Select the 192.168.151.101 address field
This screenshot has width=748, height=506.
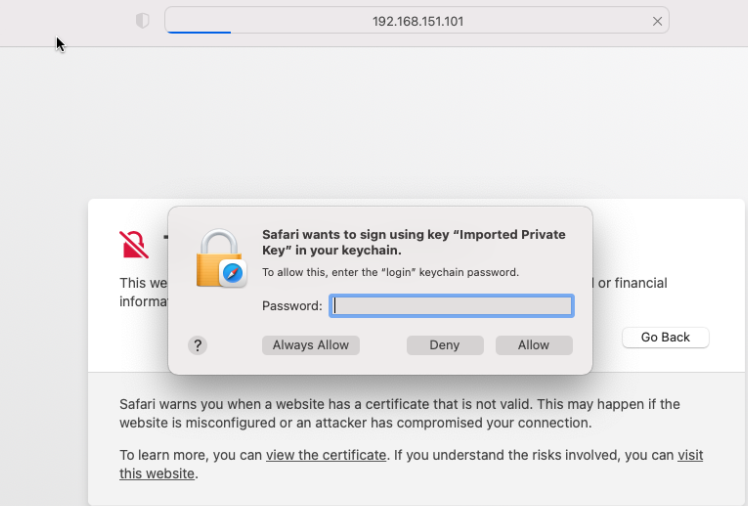[417, 21]
